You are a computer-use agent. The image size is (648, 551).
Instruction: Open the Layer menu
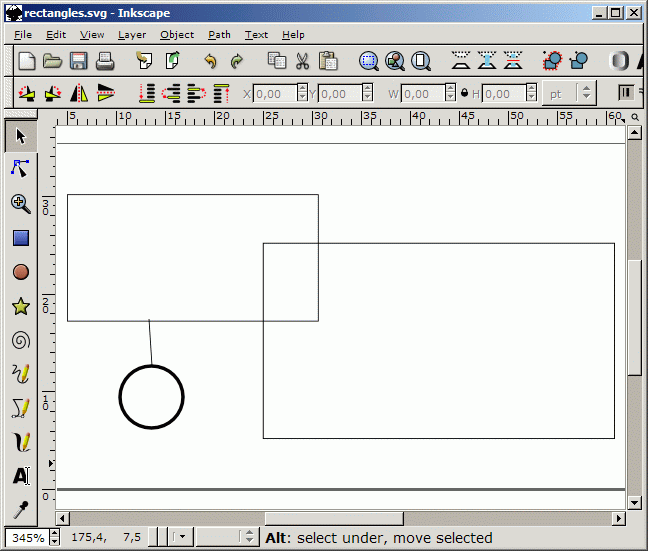tap(132, 35)
